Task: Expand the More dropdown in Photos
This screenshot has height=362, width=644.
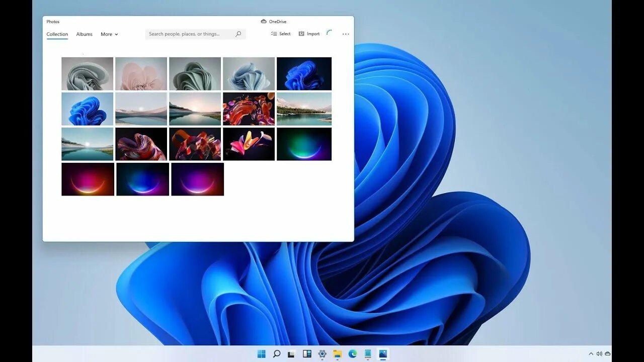Action: tap(109, 34)
